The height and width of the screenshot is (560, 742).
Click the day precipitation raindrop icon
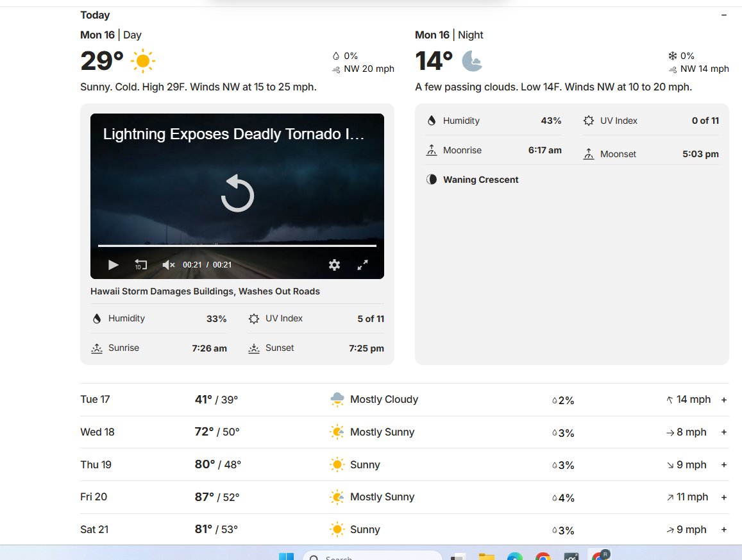pos(336,56)
